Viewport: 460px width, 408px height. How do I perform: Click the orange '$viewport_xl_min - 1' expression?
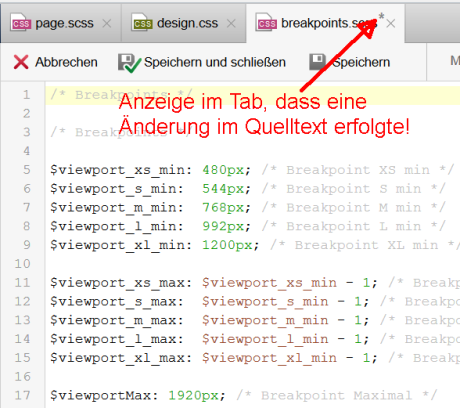point(286,358)
